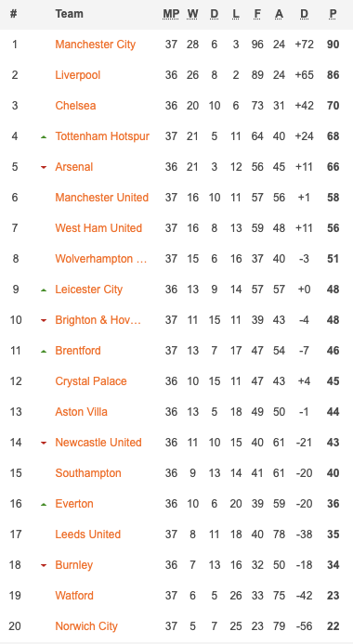
Task: Open the Liverpool team page
Action: [x=78, y=75]
